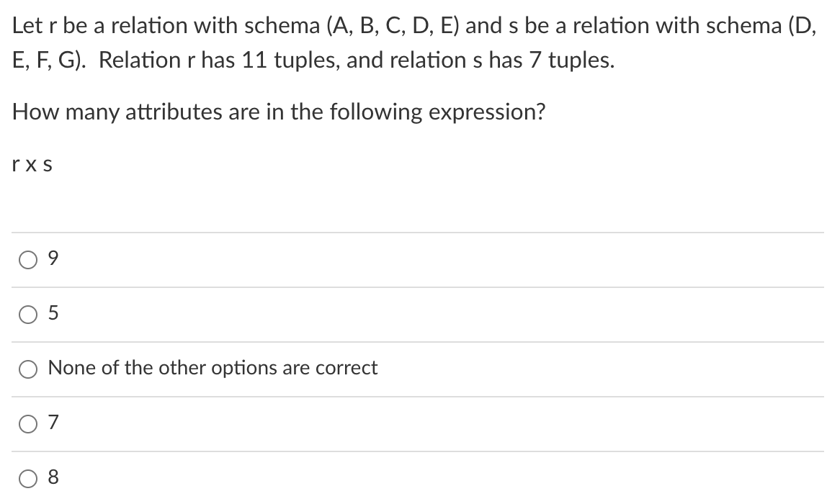
Task: Click the text None of the other options are correct
Action: 212,368
